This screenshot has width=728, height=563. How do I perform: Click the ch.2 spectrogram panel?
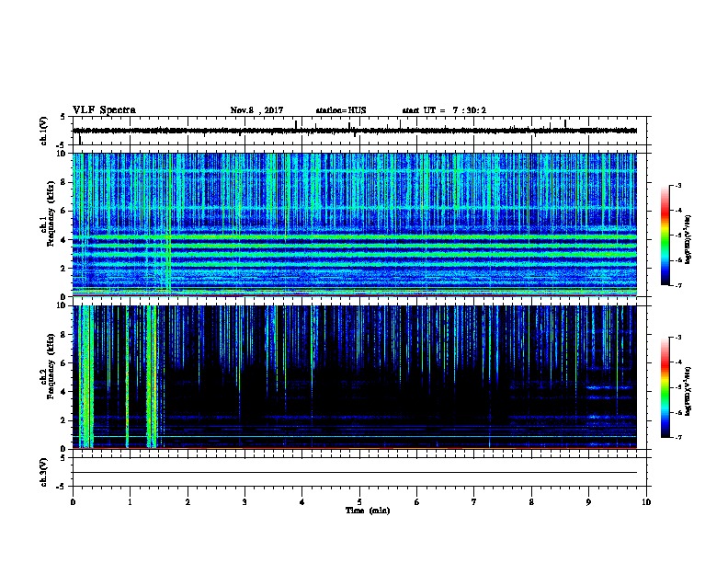click(x=355, y=377)
